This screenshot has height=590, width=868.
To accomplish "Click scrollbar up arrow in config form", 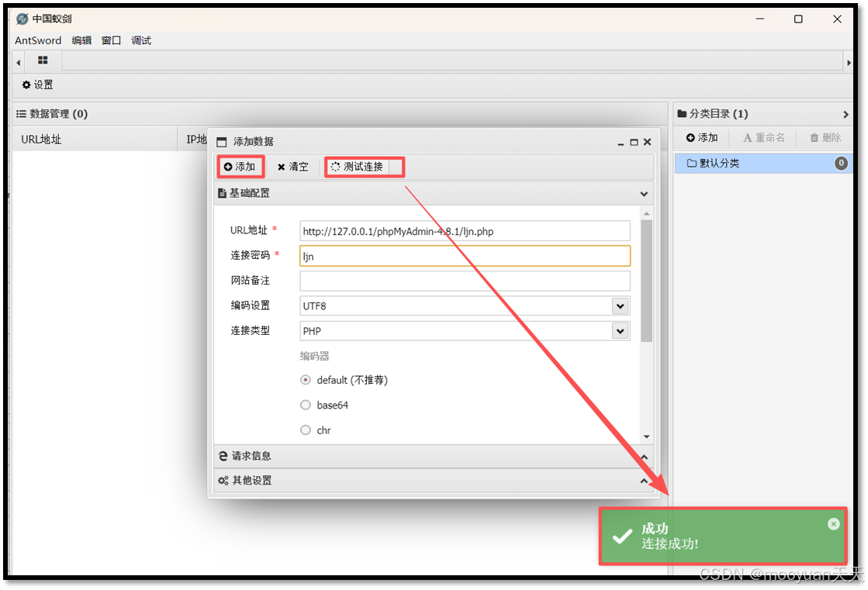I will [x=646, y=214].
